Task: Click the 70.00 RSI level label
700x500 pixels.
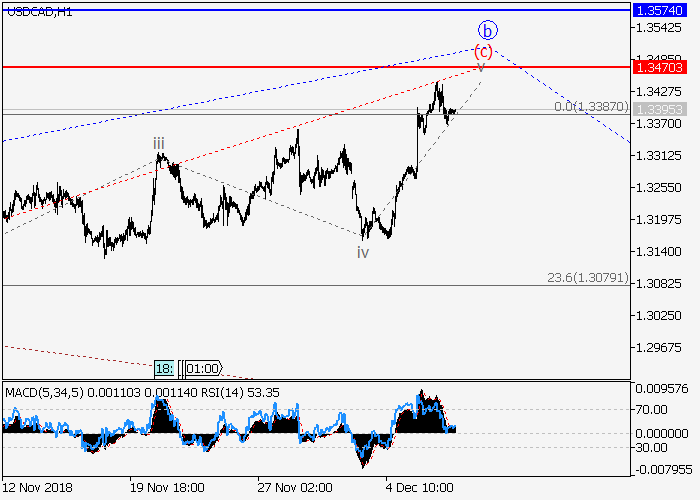Action: click(x=651, y=410)
